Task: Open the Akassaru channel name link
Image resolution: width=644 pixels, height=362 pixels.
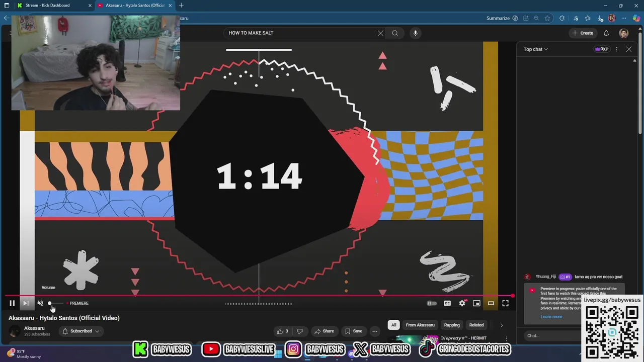Action: click(x=34, y=328)
